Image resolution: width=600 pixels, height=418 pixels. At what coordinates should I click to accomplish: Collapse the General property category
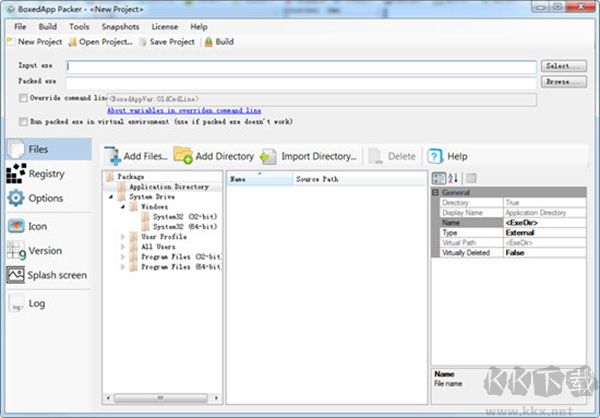click(x=435, y=192)
